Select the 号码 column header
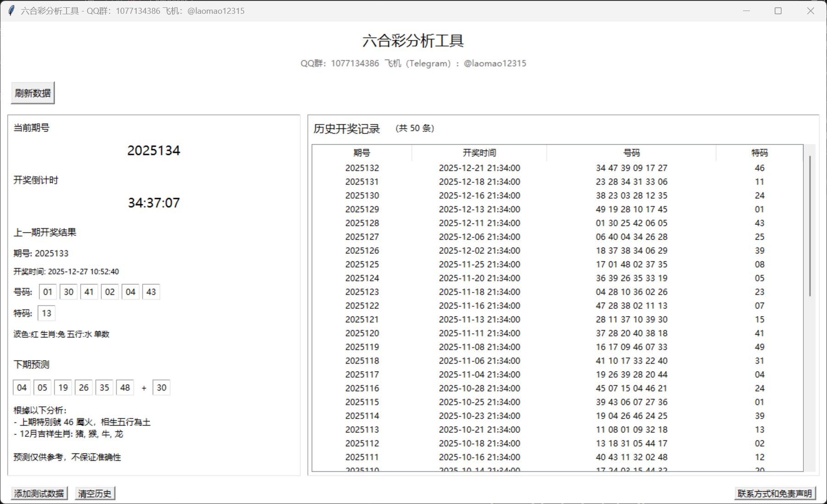Image resolution: width=827 pixels, height=504 pixels. [631, 153]
